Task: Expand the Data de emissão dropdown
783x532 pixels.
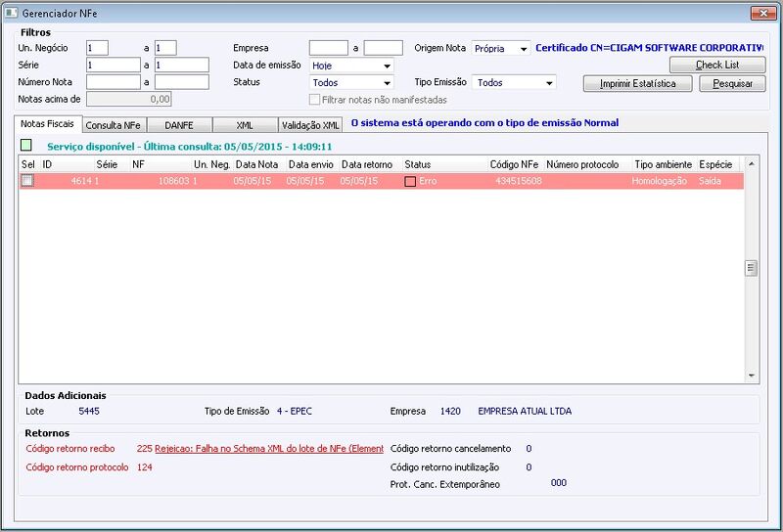Action: click(387, 66)
